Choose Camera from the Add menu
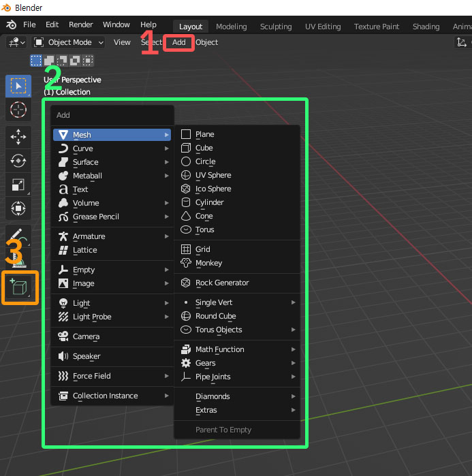This screenshot has height=476, width=472. 86,336
